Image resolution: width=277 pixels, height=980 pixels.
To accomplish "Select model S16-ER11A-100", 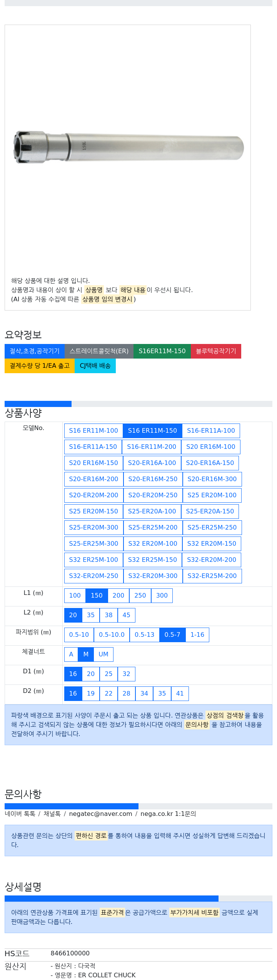I will click(x=211, y=431).
